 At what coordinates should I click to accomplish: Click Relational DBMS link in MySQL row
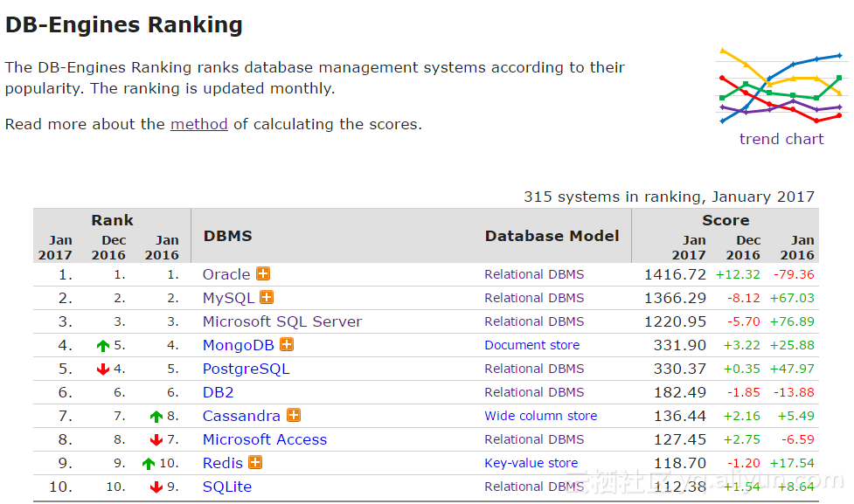click(x=534, y=298)
